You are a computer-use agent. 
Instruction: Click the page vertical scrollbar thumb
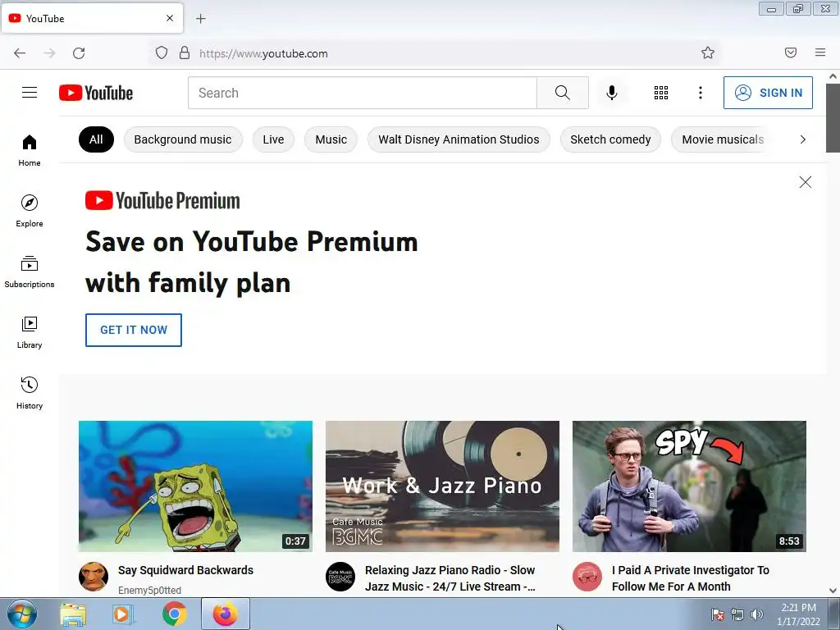(833, 118)
